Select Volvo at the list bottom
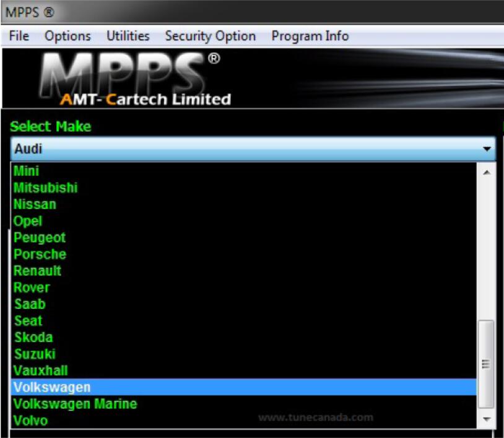 coord(244,420)
